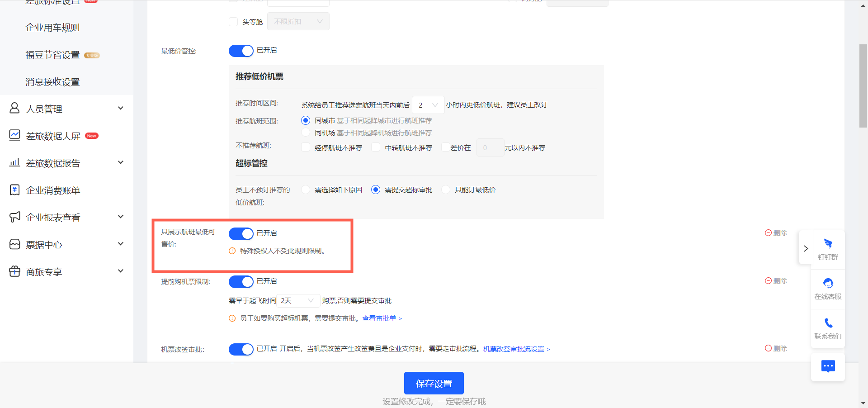Expand the 差旅数据报告 menu chevron
The height and width of the screenshot is (408, 868).
click(121, 162)
